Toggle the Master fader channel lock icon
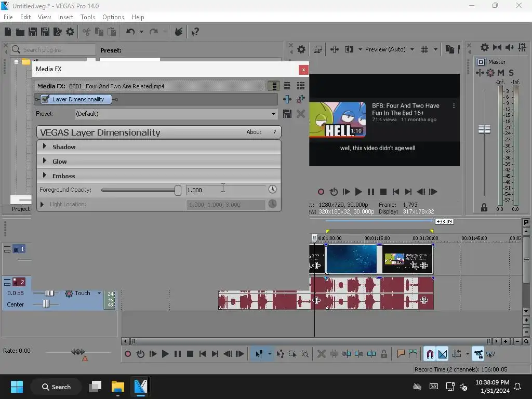This screenshot has height=399, width=532. point(484,208)
